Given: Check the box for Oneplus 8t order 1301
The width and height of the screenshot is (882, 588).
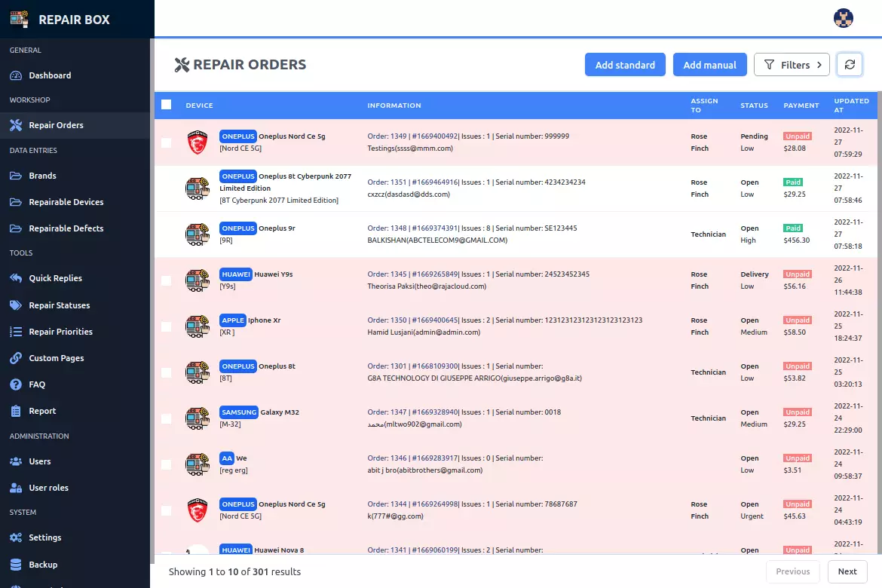Looking at the screenshot, I should pyautogui.click(x=167, y=372).
